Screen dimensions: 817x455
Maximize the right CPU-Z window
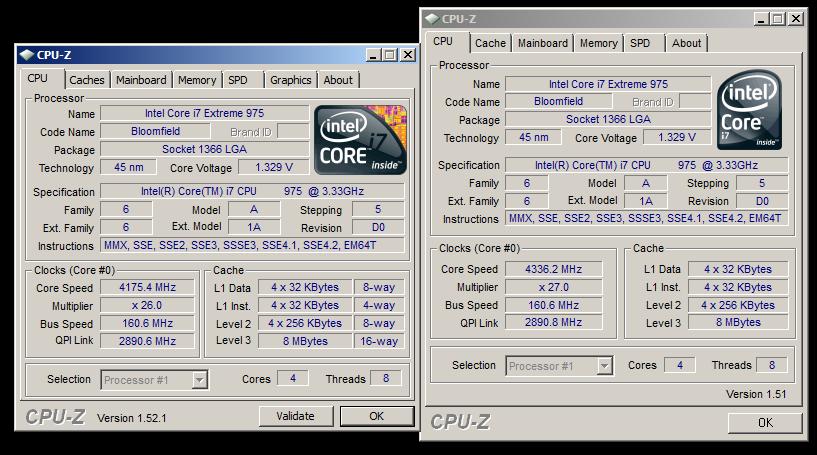pos(778,19)
